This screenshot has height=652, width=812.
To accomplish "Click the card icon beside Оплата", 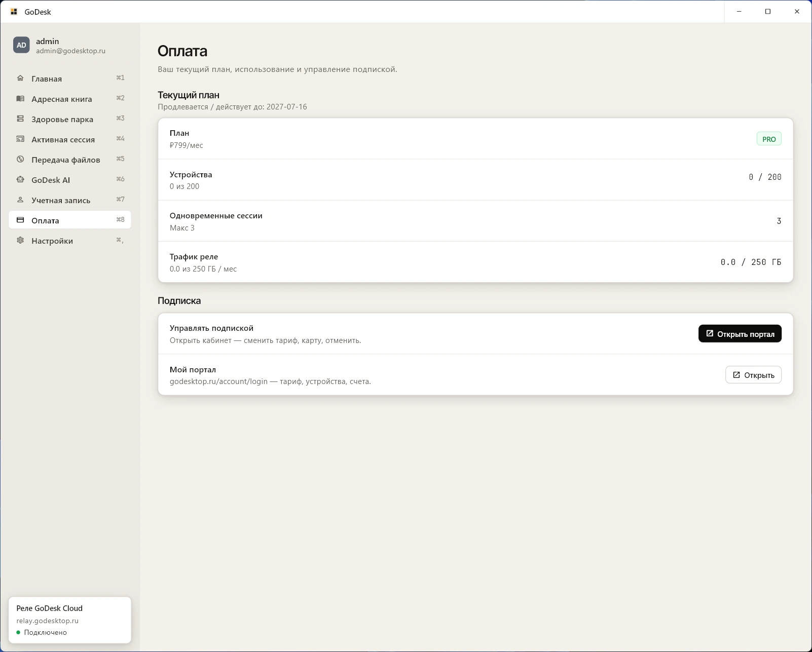I will tap(20, 220).
